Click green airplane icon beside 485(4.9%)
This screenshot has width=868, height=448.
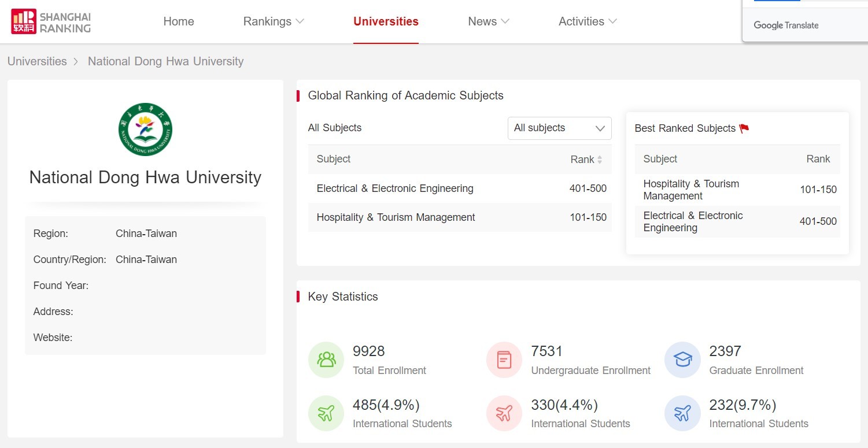tap(326, 413)
